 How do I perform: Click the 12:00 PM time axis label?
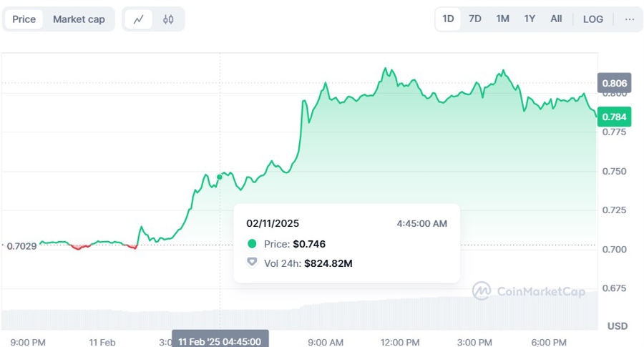tap(401, 342)
